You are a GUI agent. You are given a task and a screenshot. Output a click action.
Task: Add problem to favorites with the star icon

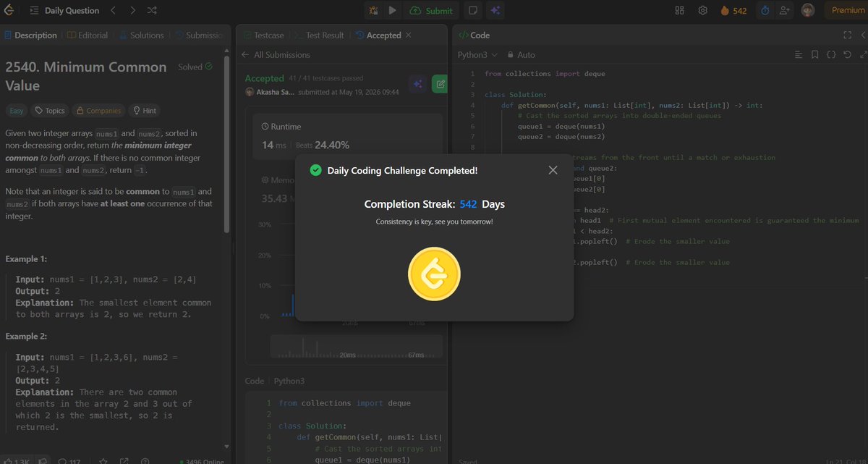pos(103,460)
